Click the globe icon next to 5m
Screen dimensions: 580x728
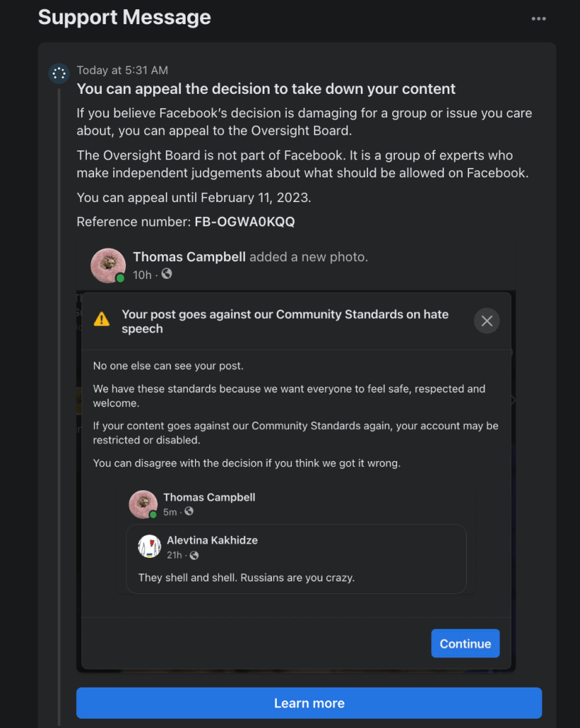(189, 512)
